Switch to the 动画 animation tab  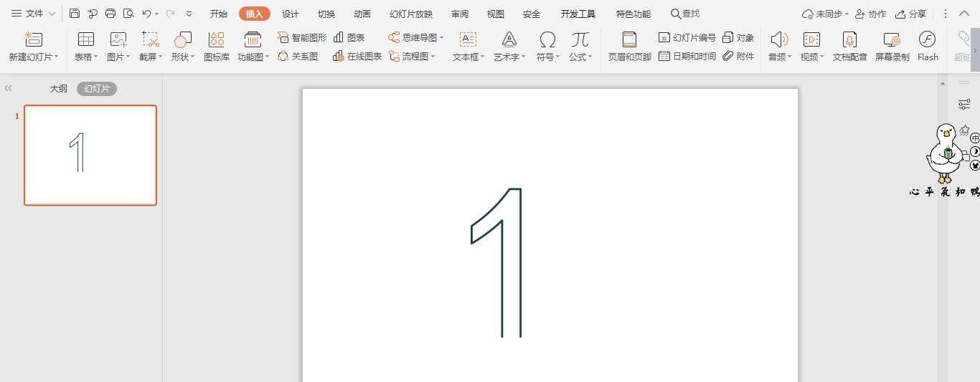[x=362, y=14]
